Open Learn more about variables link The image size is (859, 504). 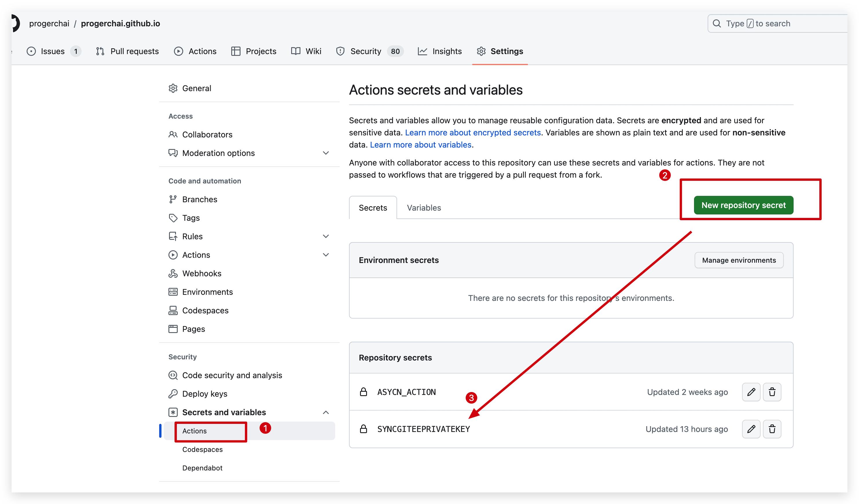420,145
